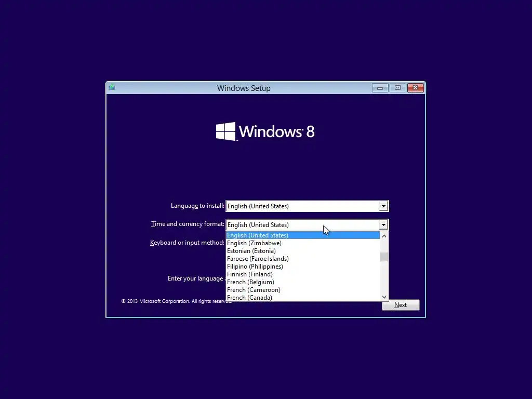Click the dropdown list scrollbar thumb
This screenshot has height=399, width=532.
384,257
